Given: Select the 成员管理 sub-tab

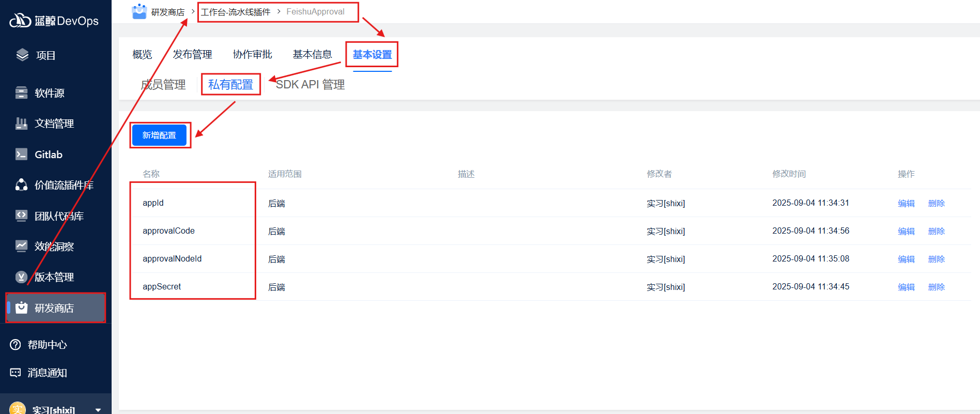Looking at the screenshot, I should [163, 85].
